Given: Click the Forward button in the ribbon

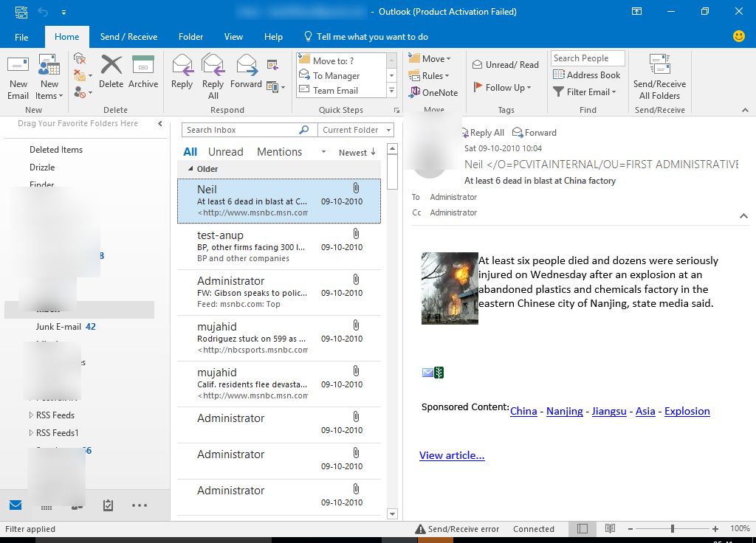Looking at the screenshot, I should pyautogui.click(x=246, y=72).
